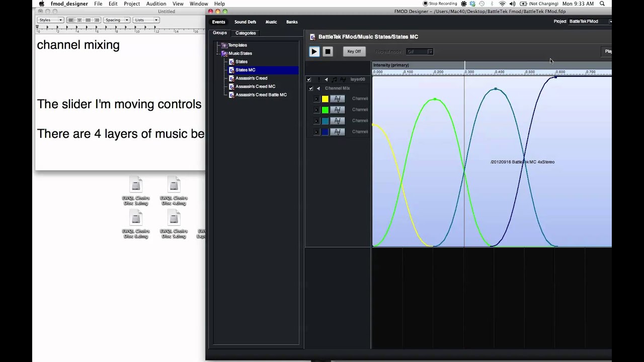Image resolution: width=644 pixels, height=362 pixels.
Task: Click the teal channel color swatch
Action: point(325,121)
